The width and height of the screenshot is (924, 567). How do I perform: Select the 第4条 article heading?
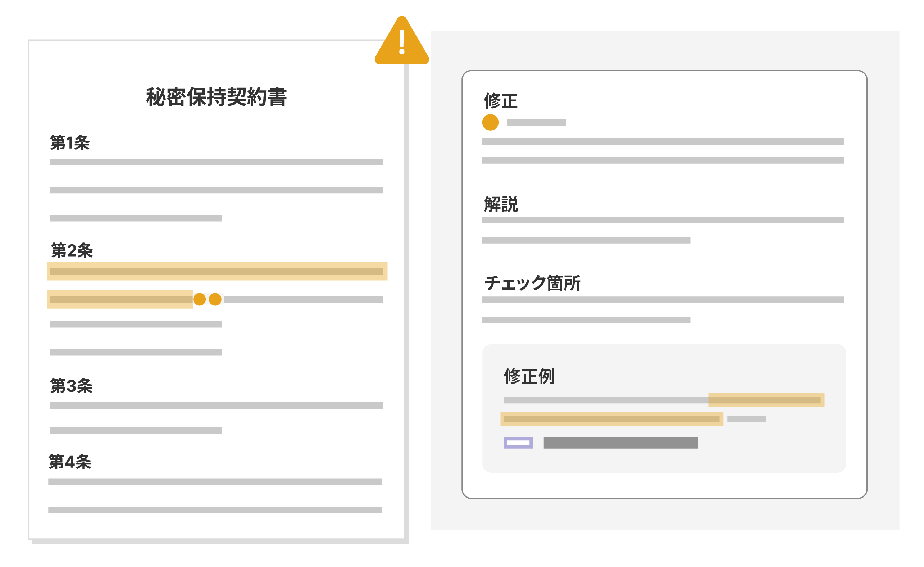tap(71, 463)
